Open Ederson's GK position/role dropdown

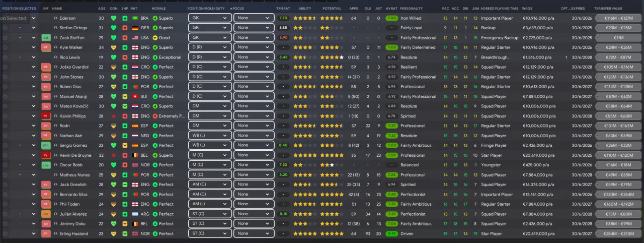(x=210, y=18)
